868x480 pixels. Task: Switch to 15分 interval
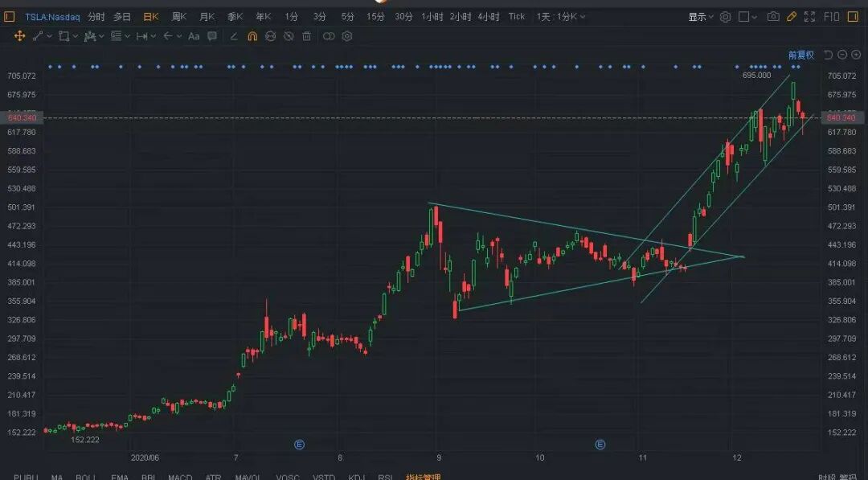pyautogui.click(x=375, y=17)
